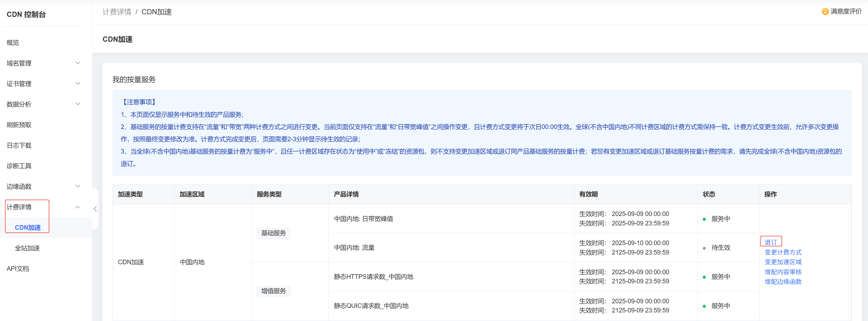Click the 退订 link
868x321 pixels.
[771, 242]
